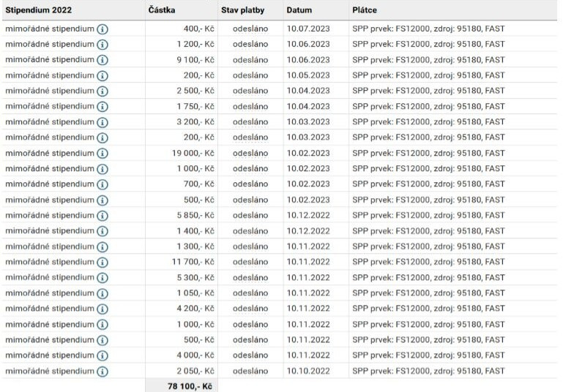Click mimořádné stipendium label in the 3 200,- Kč row
Screen dimensions: 563x392
coord(50,122)
